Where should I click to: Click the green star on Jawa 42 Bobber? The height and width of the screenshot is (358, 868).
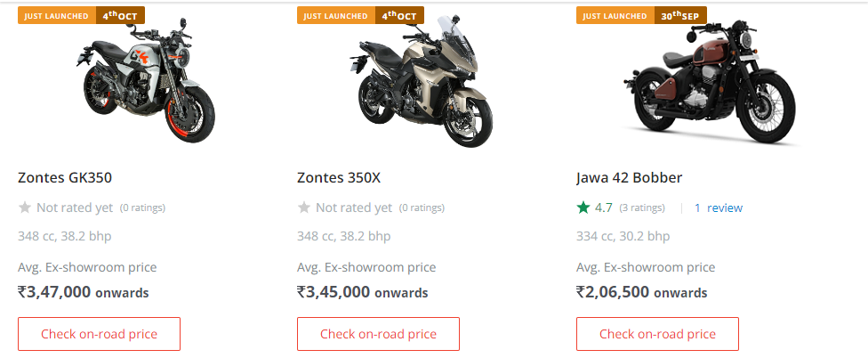coord(583,207)
